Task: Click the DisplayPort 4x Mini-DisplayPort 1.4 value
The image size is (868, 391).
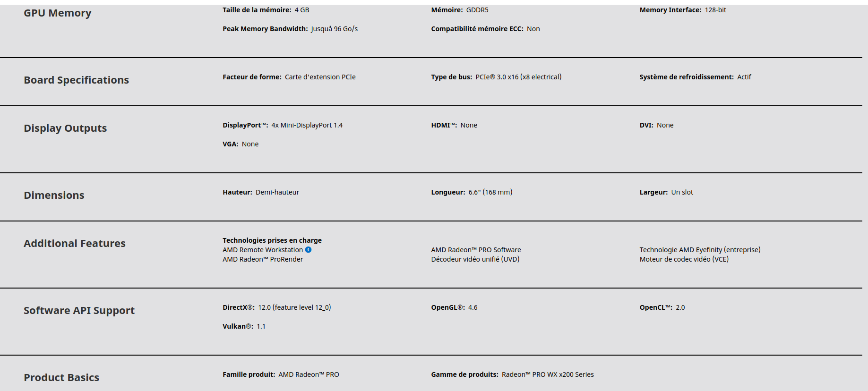Action: (x=307, y=125)
